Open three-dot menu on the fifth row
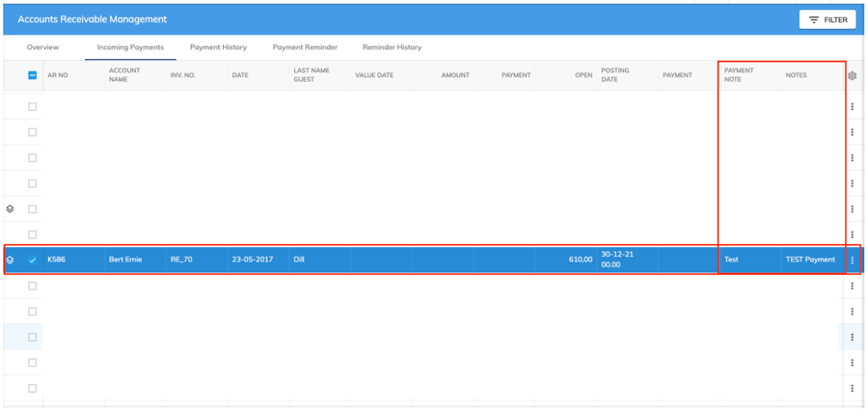Viewport: 868px width, 415px height. click(852, 208)
